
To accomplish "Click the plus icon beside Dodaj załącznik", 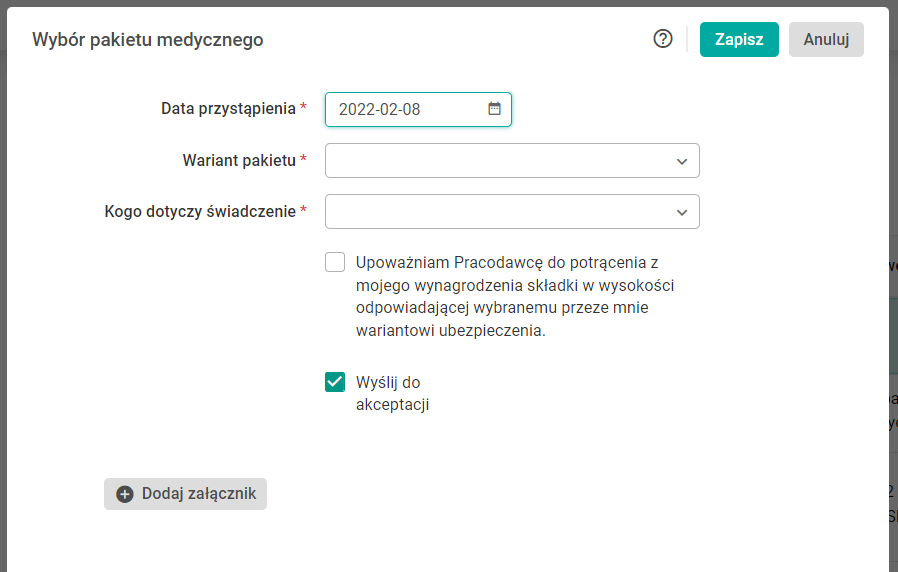I will tap(125, 494).
